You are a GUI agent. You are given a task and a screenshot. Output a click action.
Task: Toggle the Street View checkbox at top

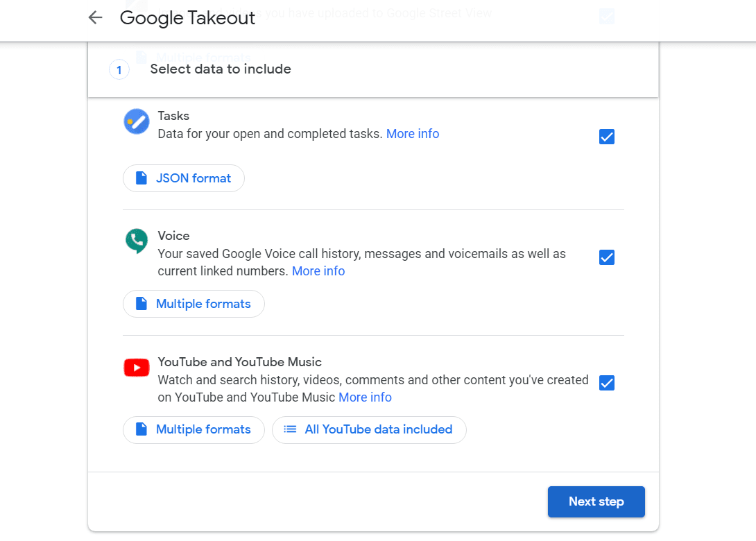click(x=607, y=15)
